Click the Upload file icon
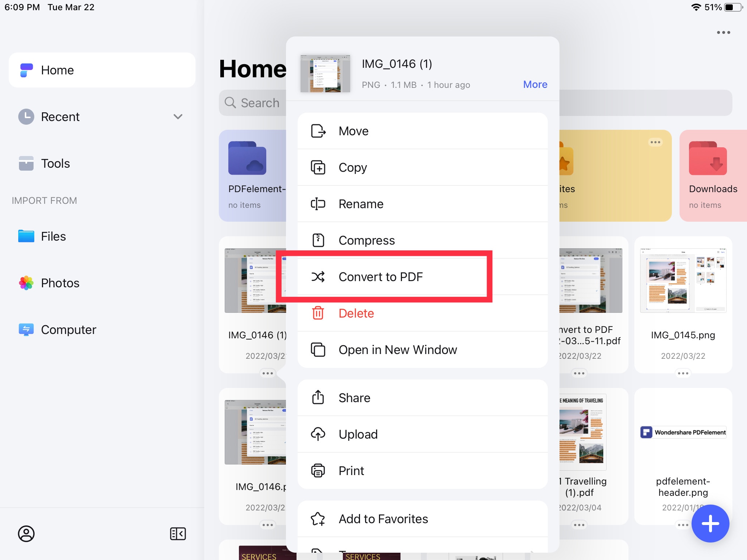Screen dimensions: 747x560 (x=318, y=434)
